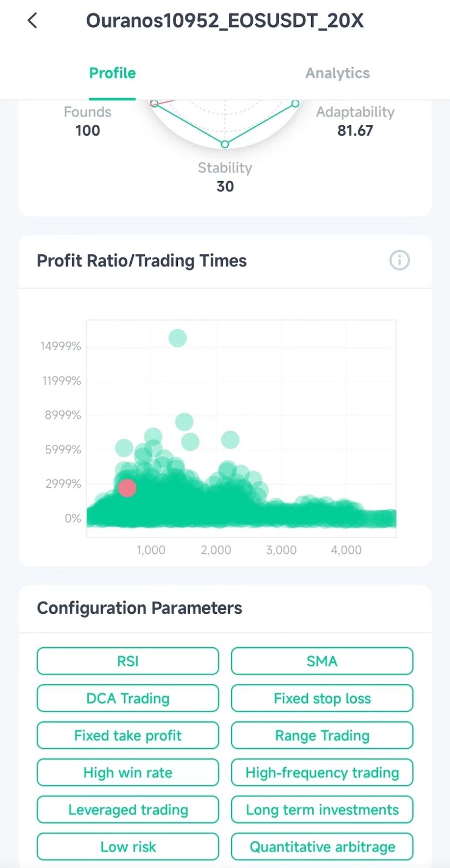The image size is (450, 868).
Task: Tap the Fixed stop loss tag
Action: (x=322, y=698)
